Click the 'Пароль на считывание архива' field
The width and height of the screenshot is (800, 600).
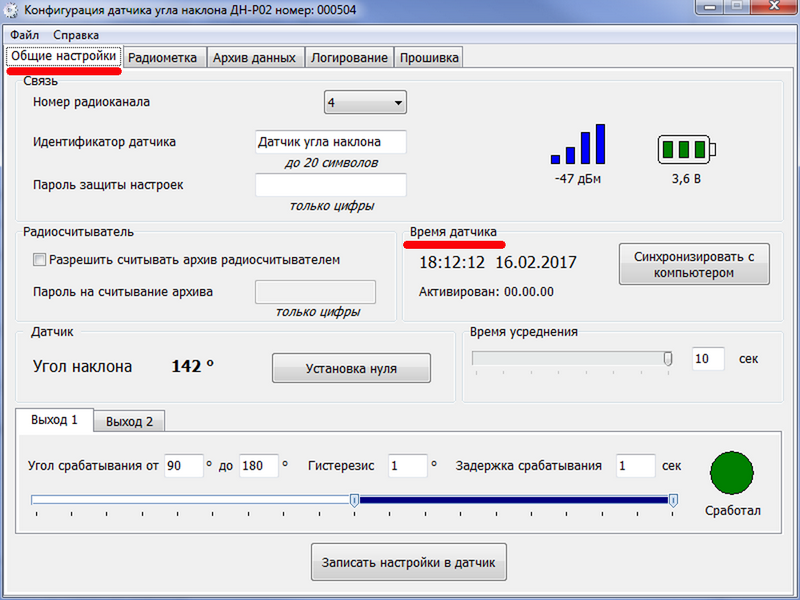pos(315,292)
